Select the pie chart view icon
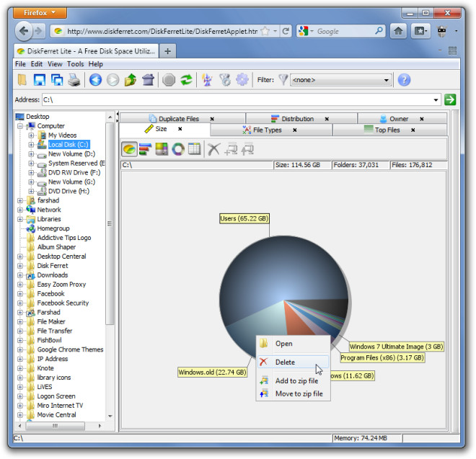This screenshot has width=476, height=459. 129,149
